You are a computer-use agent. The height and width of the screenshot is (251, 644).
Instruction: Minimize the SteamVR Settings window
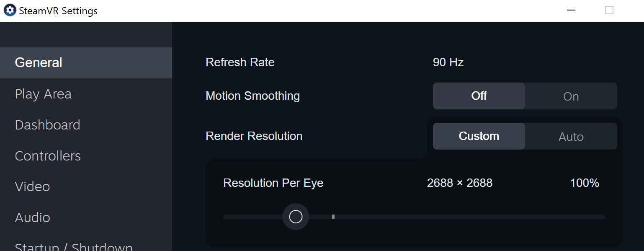pyautogui.click(x=571, y=10)
